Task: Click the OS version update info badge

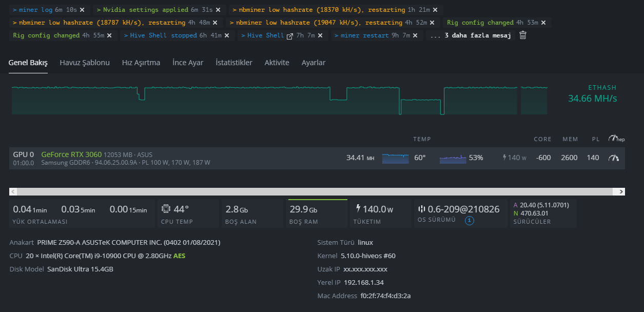Action: [x=469, y=221]
